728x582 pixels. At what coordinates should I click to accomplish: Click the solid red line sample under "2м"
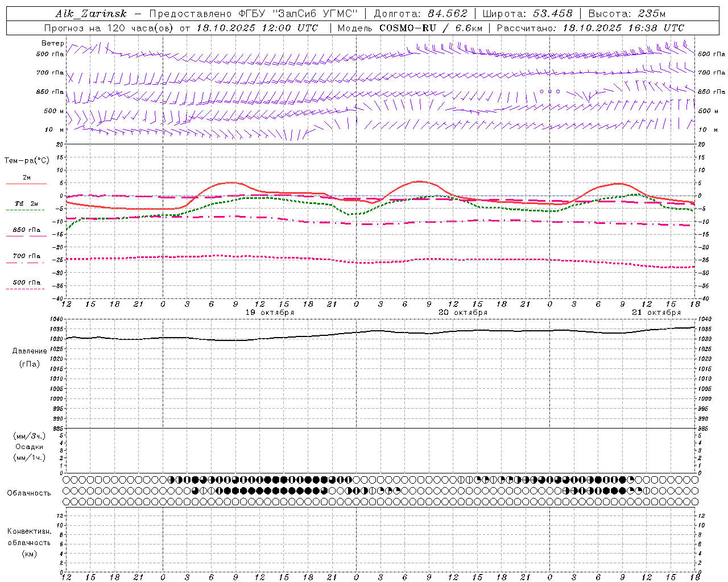(x=26, y=184)
